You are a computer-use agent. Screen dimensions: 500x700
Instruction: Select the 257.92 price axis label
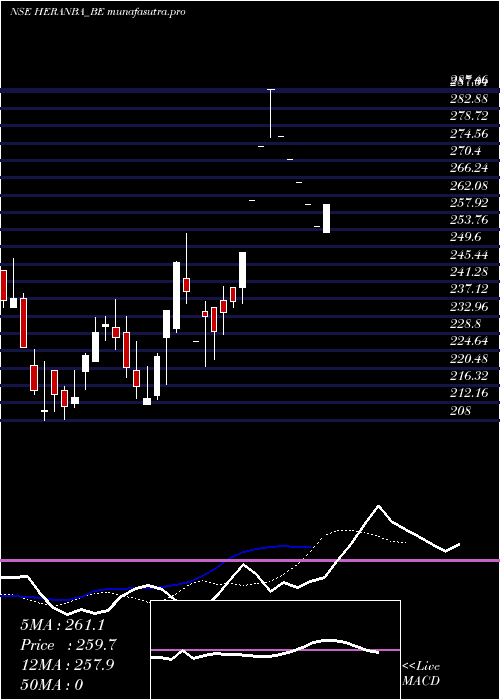point(469,203)
